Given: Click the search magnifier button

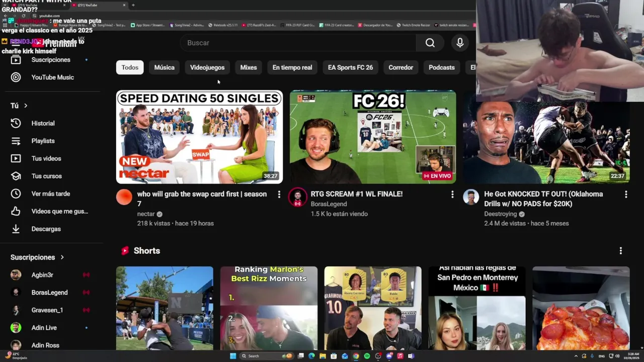Looking at the screenshot, I should tap(430, 43).
